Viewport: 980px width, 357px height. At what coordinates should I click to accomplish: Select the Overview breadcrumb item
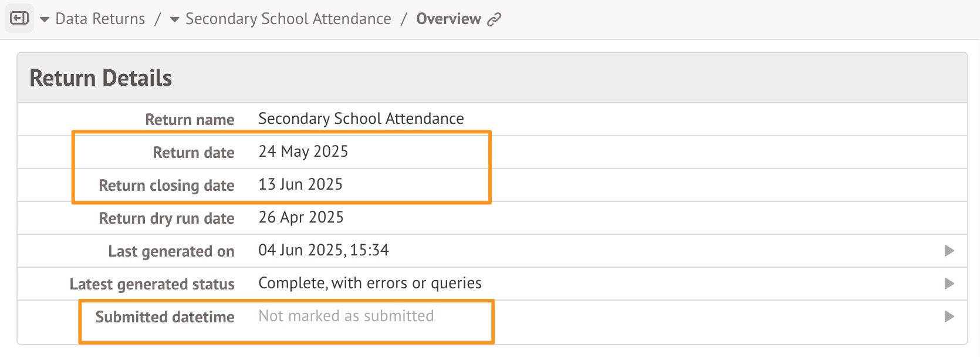tap(448, 19)
